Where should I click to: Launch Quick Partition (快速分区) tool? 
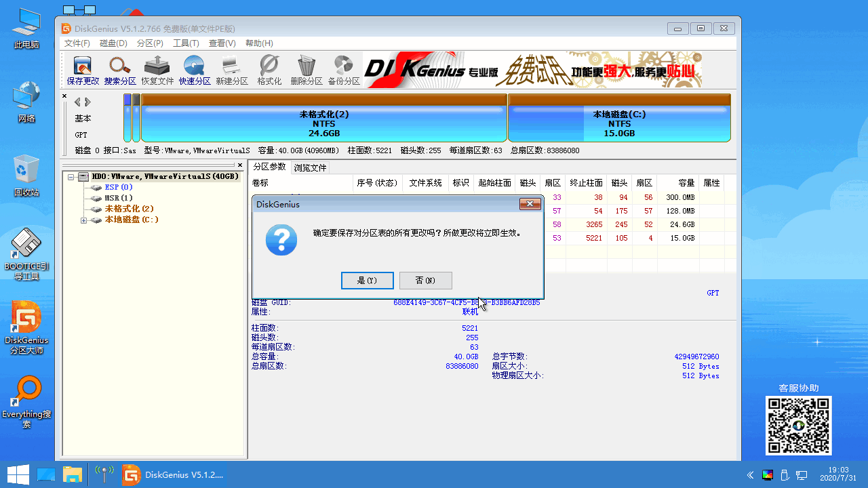(195, 70)
